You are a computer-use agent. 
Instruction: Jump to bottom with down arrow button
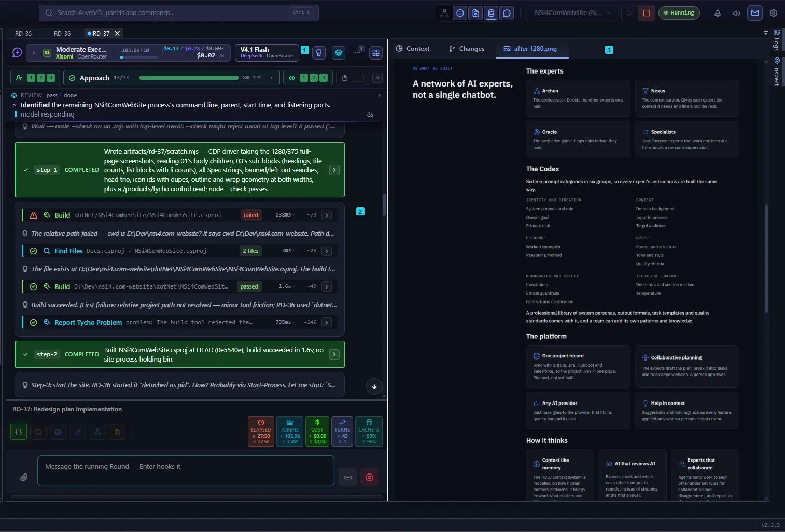click(374, 386)
